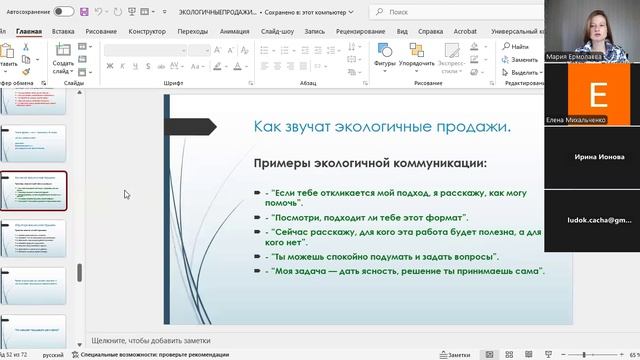Open the Слайд-шоу tab

[277, 31]
